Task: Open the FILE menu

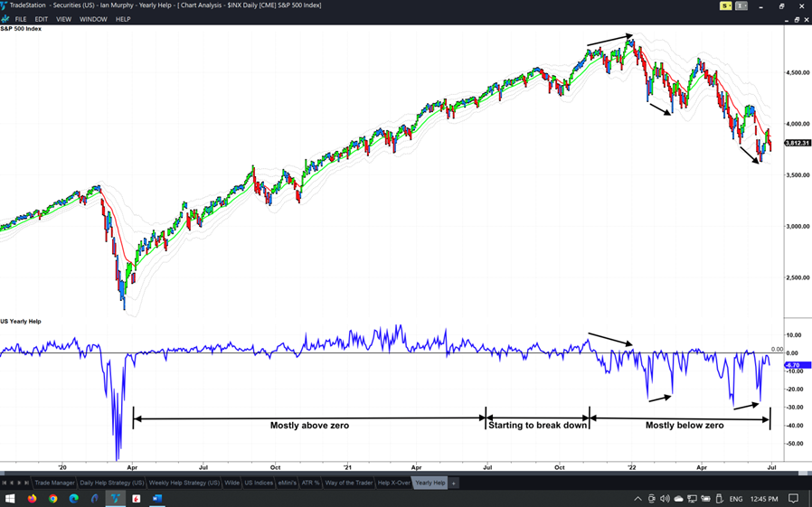Action: click(x=21, y=19)
